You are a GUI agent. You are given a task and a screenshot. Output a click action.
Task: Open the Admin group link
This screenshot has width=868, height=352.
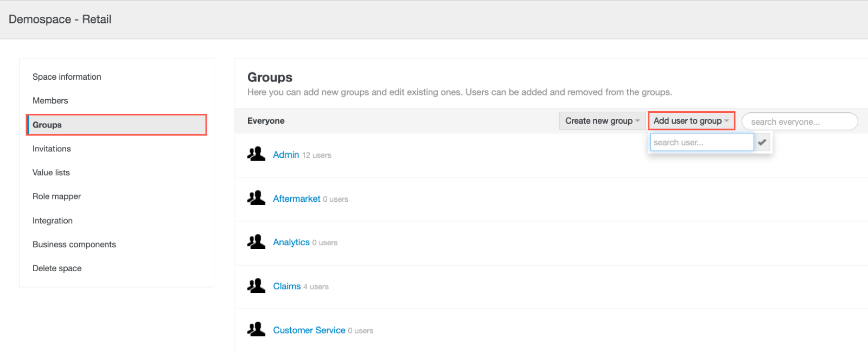[286, 155]
